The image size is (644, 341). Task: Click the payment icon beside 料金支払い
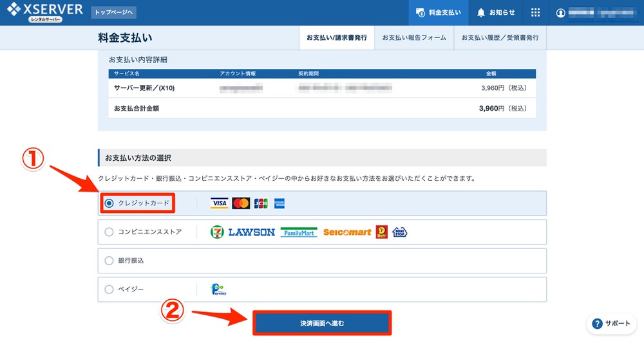420,13
